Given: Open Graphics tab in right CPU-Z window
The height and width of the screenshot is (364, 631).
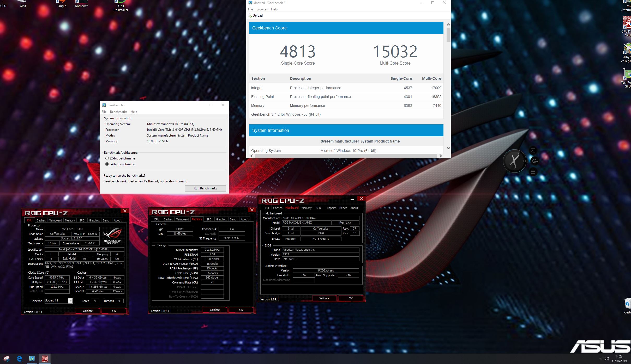Looking at the screenshot, I should coord(331,208).
